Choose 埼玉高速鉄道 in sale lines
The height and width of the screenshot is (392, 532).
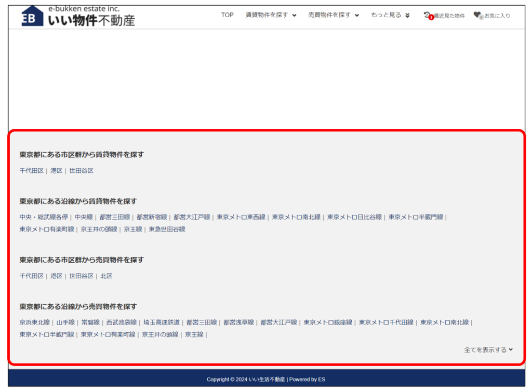click(x=162, y=322)
